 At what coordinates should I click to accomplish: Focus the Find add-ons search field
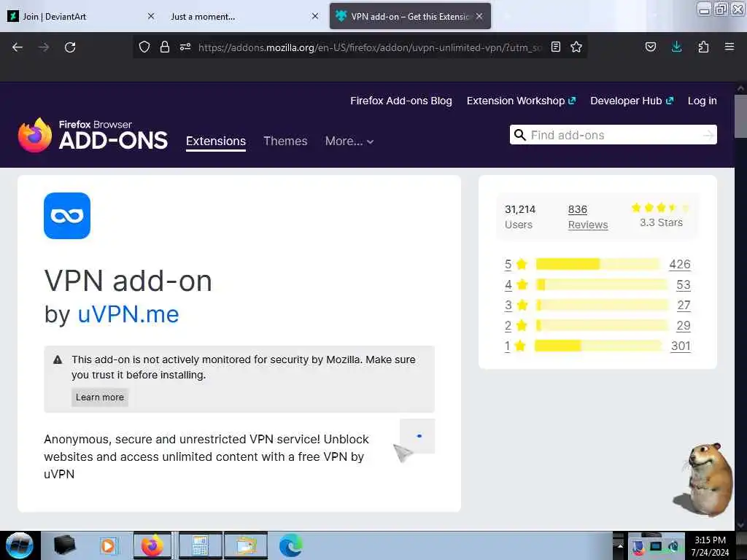click(613, 135)
